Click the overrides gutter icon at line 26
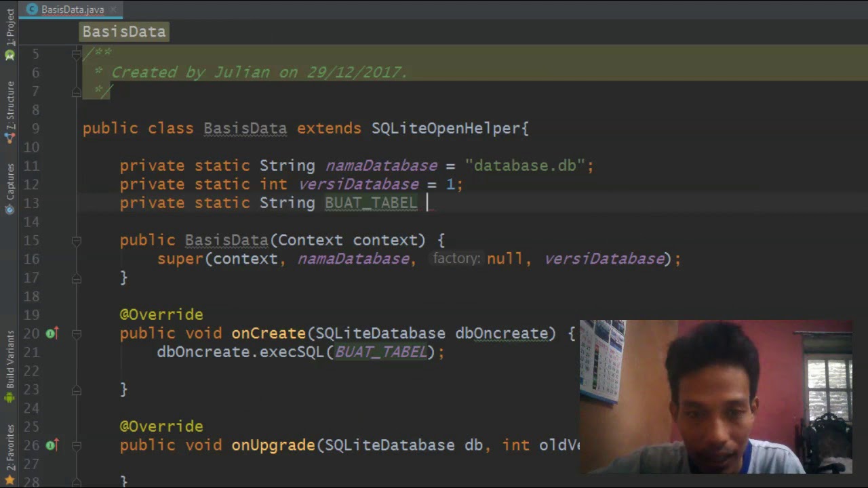Screen dimensions: 868x488 52,445
